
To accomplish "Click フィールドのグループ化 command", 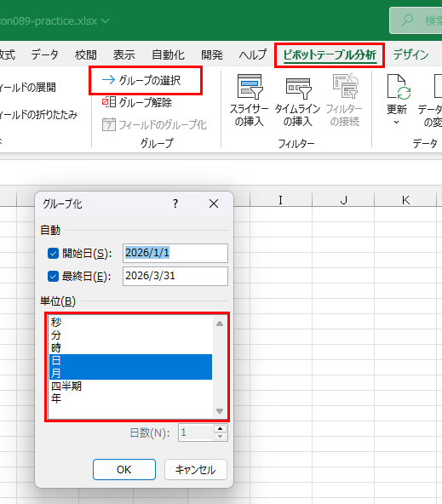I will point(155,124).
